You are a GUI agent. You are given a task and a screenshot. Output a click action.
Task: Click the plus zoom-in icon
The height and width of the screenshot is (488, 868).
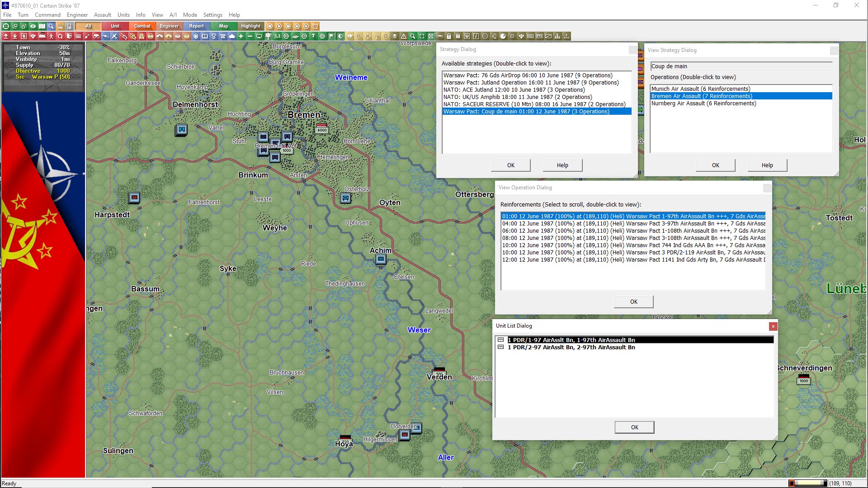point(241,36)
